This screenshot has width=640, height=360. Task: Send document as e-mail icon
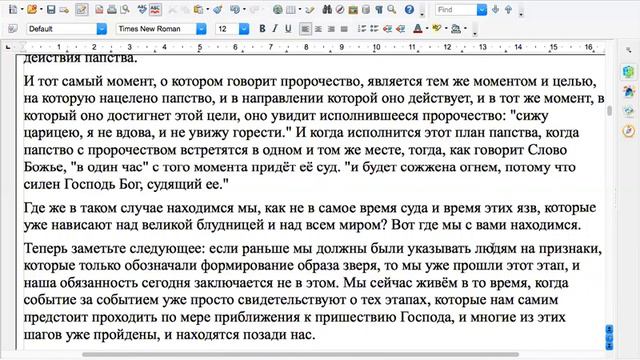click(64, 9)
